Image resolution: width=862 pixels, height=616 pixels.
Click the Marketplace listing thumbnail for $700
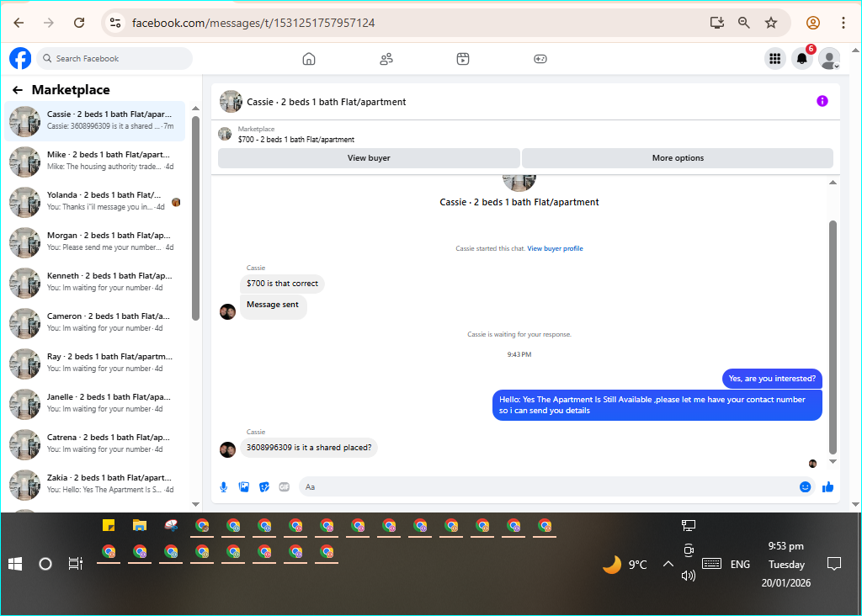click(x=225, y=134)
